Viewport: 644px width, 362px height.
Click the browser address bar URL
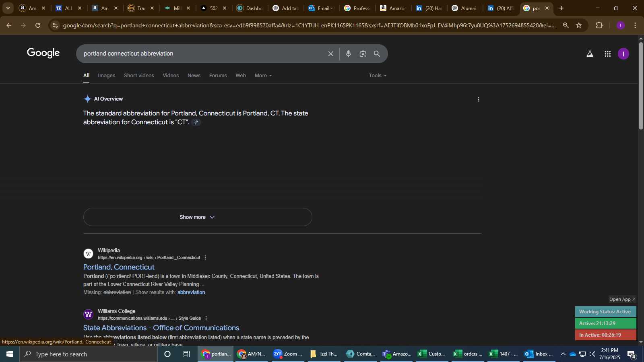click(309, 25)
